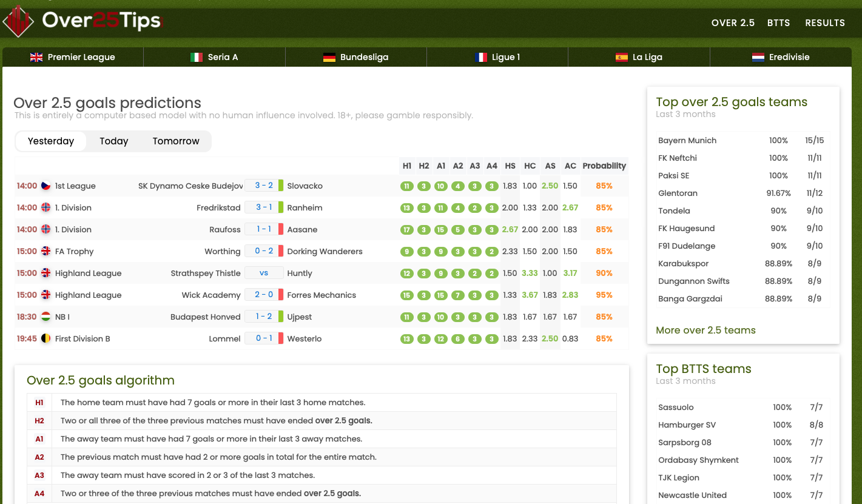Click the flag icon in Wick Academy row

(45, 295)
